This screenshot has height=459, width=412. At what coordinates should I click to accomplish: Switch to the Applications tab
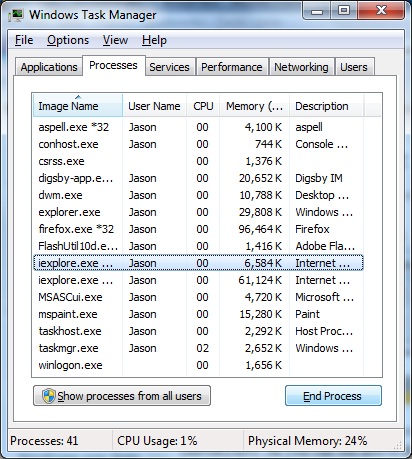(49, 67)
